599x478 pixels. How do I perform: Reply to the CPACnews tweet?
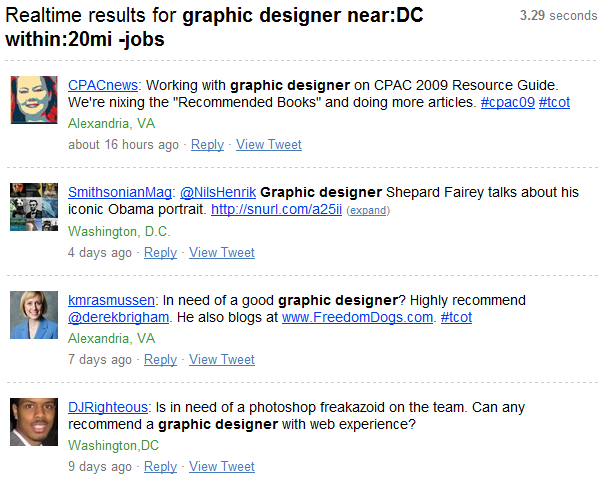coord(207,144)
